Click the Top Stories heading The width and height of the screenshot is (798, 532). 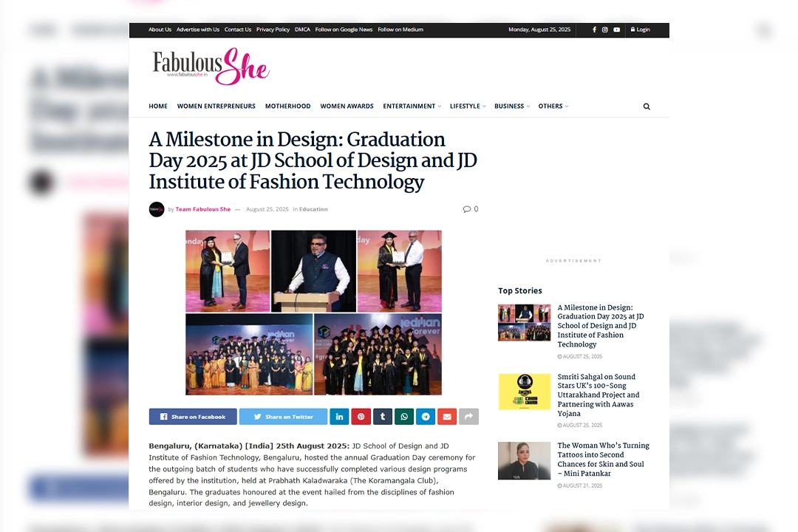[520, 290]
